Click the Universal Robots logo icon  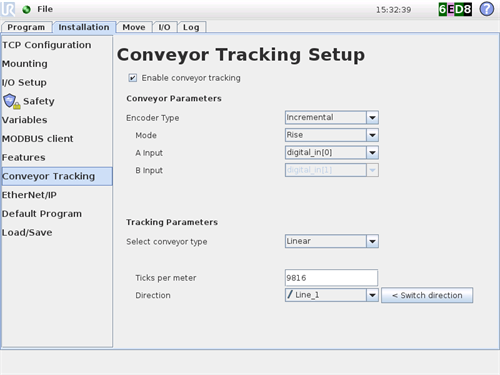[x=8, y=9]
